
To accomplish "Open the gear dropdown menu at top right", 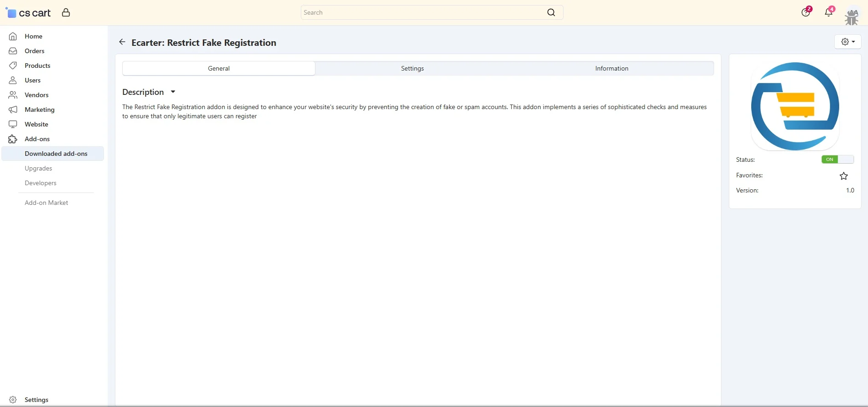I will [x=847, y=42].
